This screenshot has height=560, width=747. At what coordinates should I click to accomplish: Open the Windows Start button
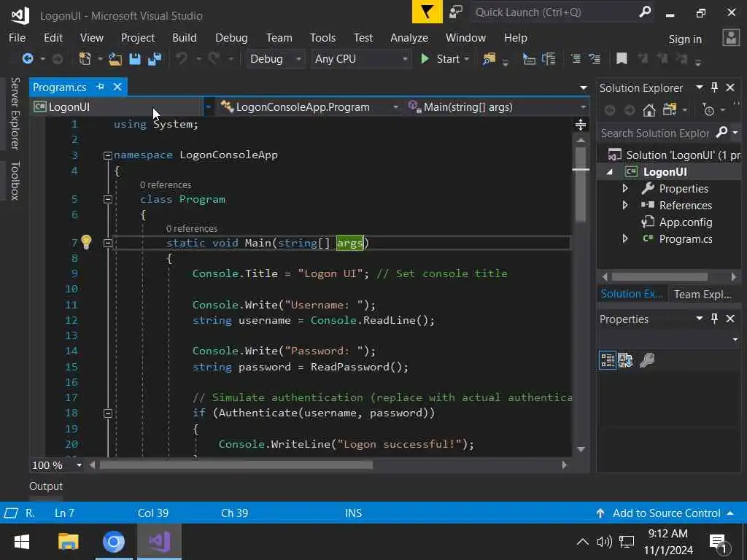point(21,542)
